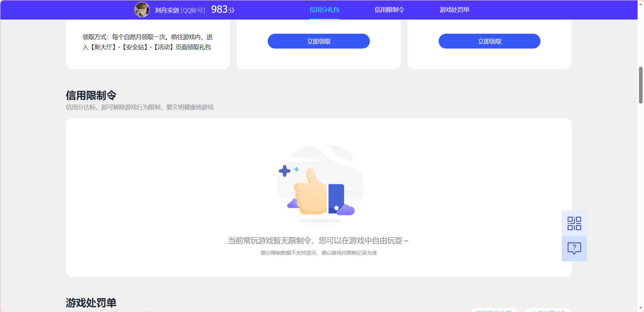Screen dimensions: 644x312
Task: Switch to the 信用限制令 tab
Action: (x=389, y=10)
